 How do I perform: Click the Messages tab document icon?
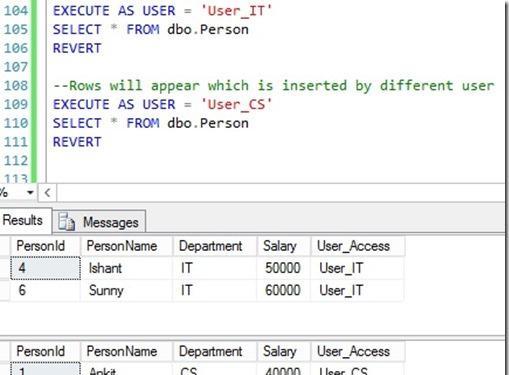[66, 222]
